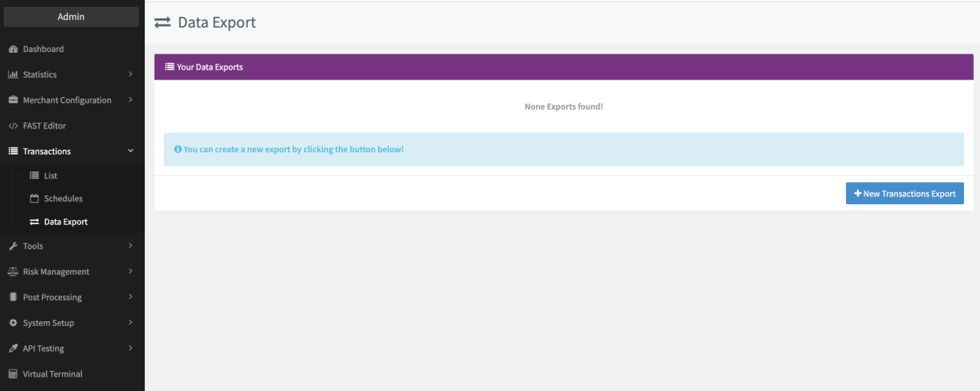The image size is (980, 391).
Task: Click the Virtual Terminal calculator icon
Action: [13, 374]
